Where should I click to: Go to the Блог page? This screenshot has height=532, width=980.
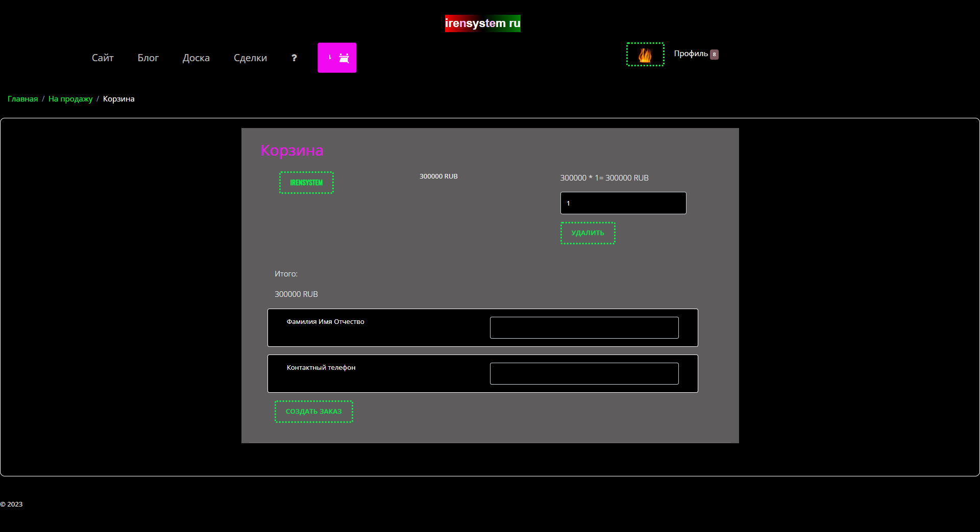coord(148,58)
